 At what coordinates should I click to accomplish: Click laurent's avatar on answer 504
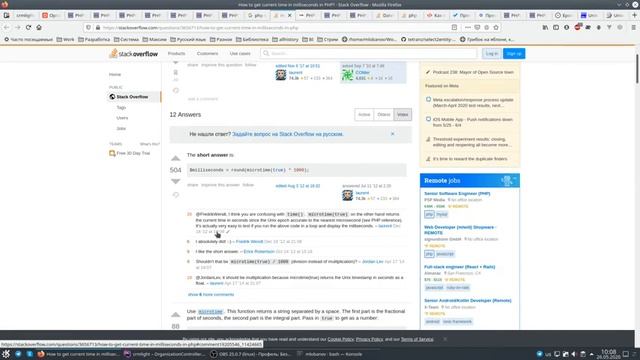[347, 196]
